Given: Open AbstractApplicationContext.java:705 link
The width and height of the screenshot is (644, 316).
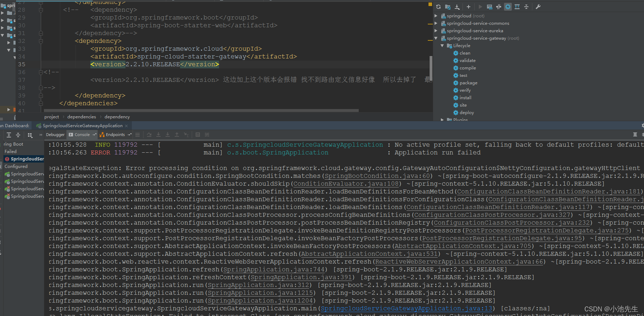Looking at the screenshot, I should 463,246.
